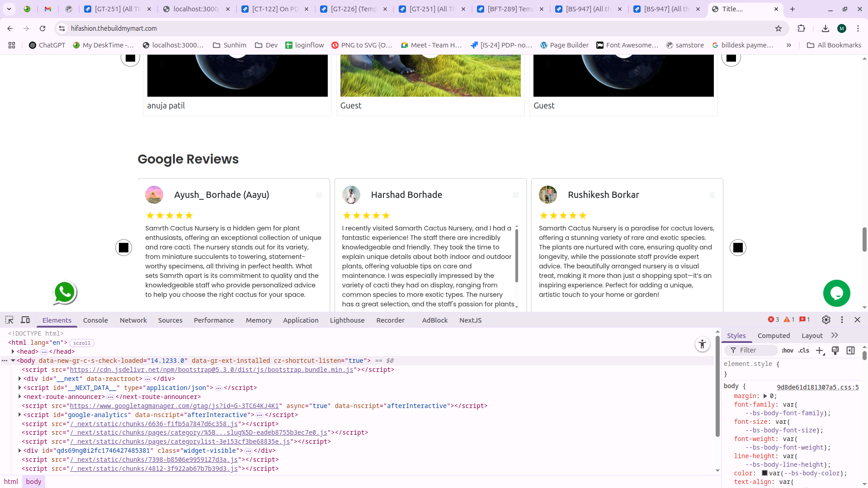Open the tab search dropdown arrow

[x=9, y=9]
